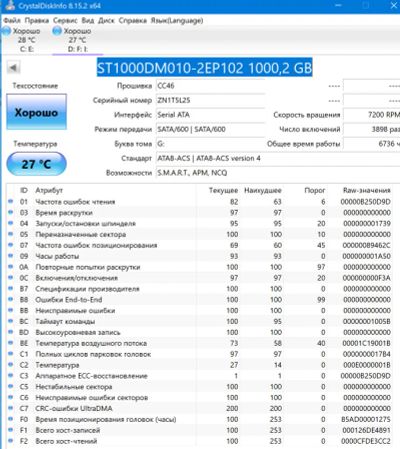Click status dot of attribute 04 row
Screen dimensions: 400x449
(x=10, y=223)
